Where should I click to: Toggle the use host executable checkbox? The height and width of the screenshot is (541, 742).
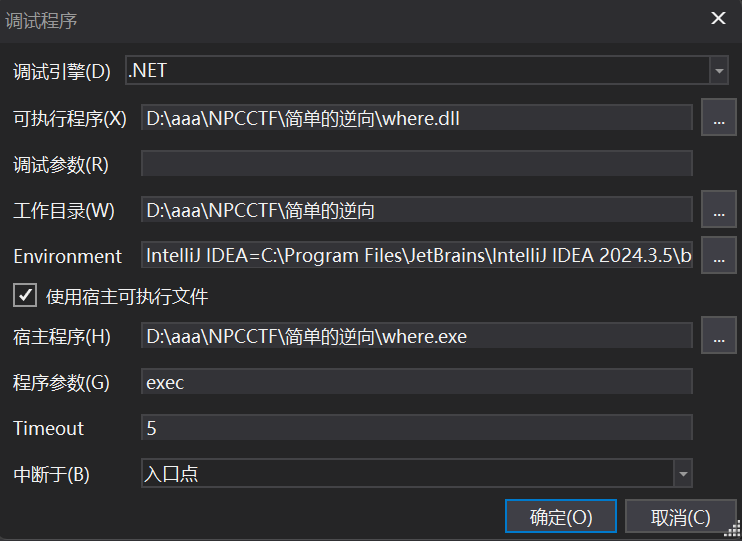tap(23, 296)
